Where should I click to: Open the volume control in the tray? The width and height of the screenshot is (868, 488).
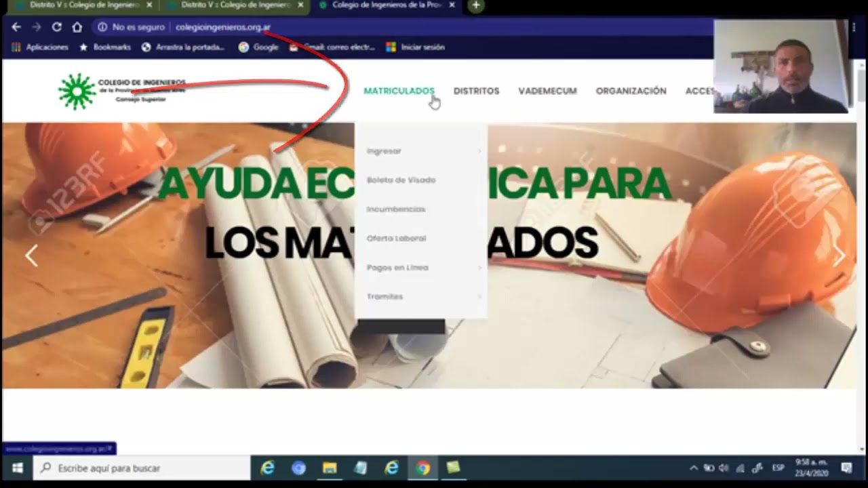pyautogui.click(x=724, y=468)
